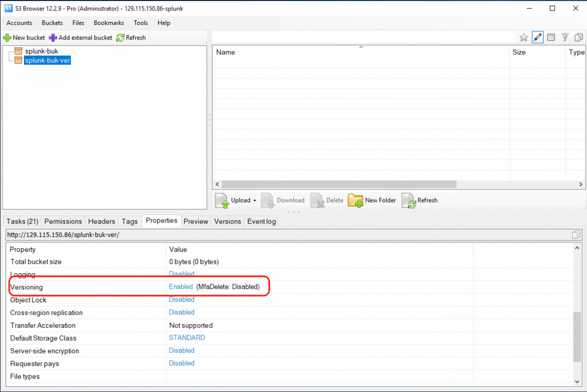The image size is (587, 392).
Task: Switch to the Headers tab
Action: [x=101, y=222]
